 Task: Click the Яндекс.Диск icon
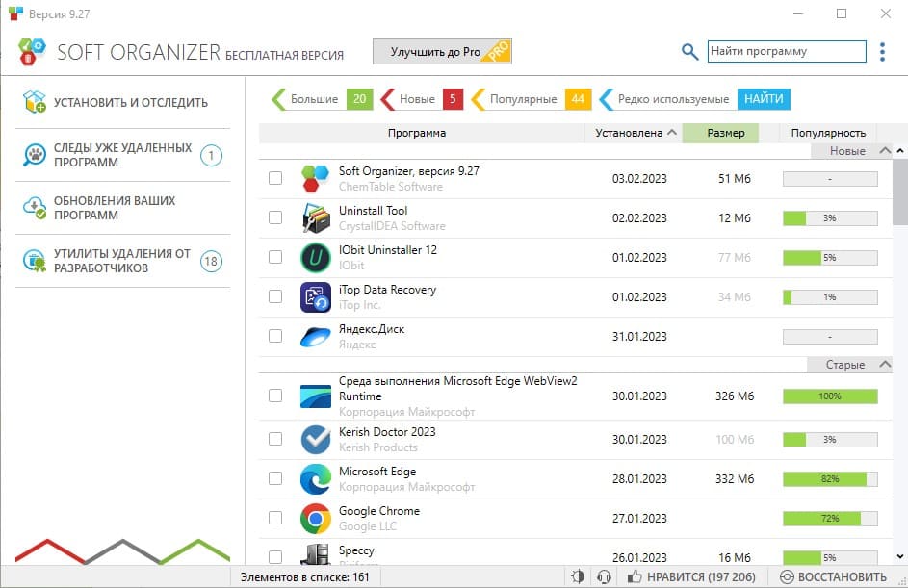[x=315, y=336]
